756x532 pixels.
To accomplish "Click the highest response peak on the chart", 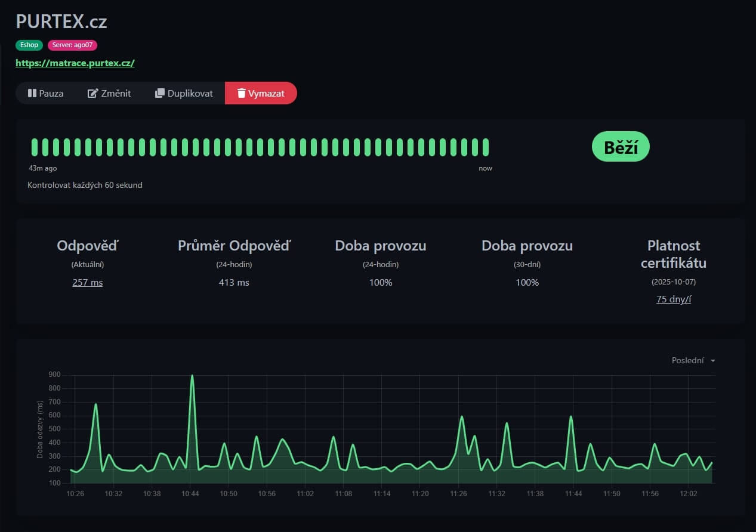I will (x=192, y=376).
